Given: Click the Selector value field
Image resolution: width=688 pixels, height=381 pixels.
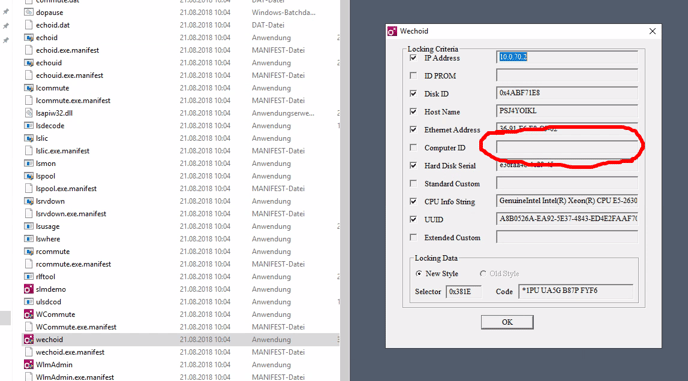Looking at the screenshot, I should 463,291.
